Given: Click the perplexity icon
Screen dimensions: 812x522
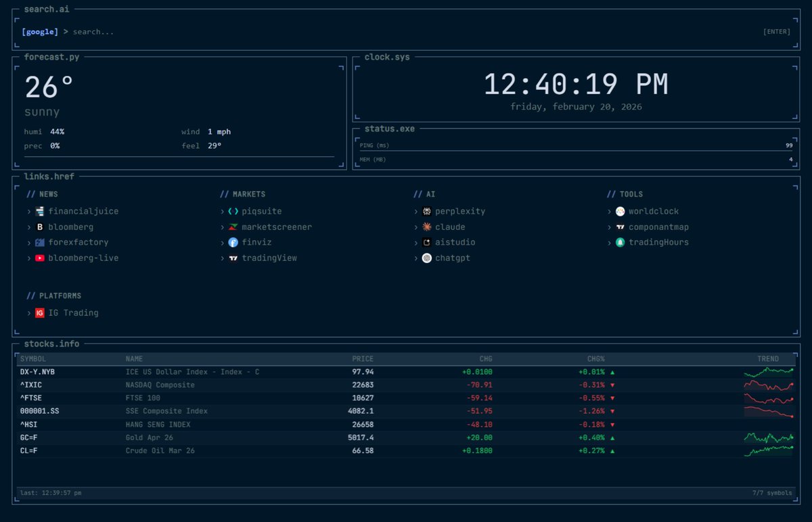Looking at the screenshot, I should pos(427,212).
